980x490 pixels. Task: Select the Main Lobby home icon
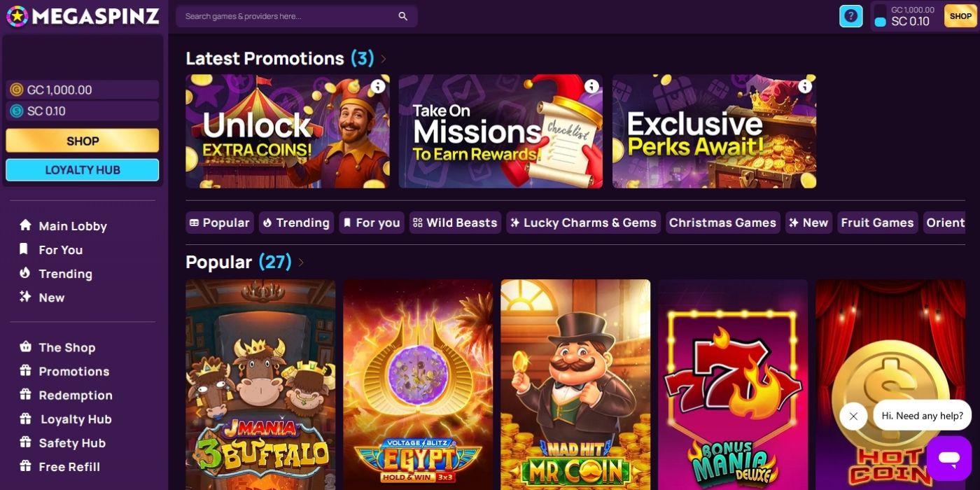click(x=25, y=225)
